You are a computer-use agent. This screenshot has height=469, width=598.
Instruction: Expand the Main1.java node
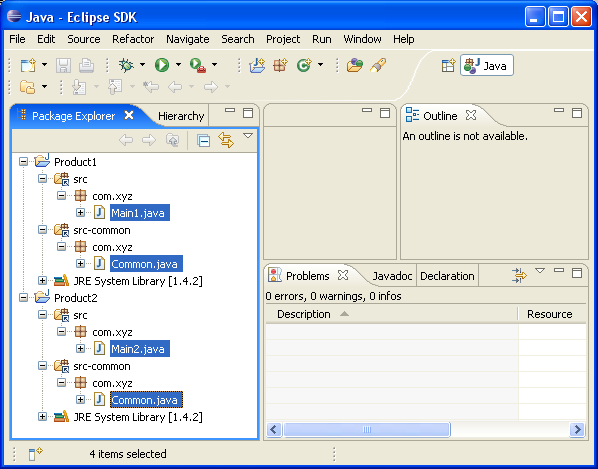click(80, 212)
